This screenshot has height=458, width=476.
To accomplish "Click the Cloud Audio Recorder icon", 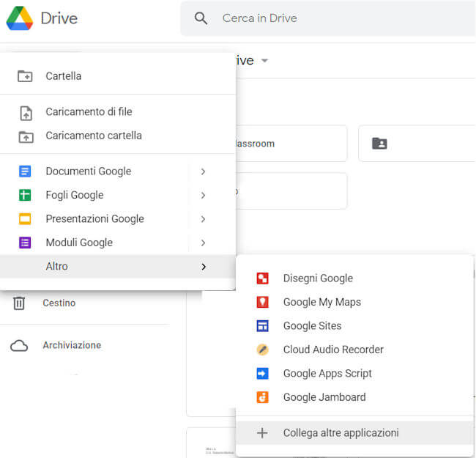I will point(263,350).
